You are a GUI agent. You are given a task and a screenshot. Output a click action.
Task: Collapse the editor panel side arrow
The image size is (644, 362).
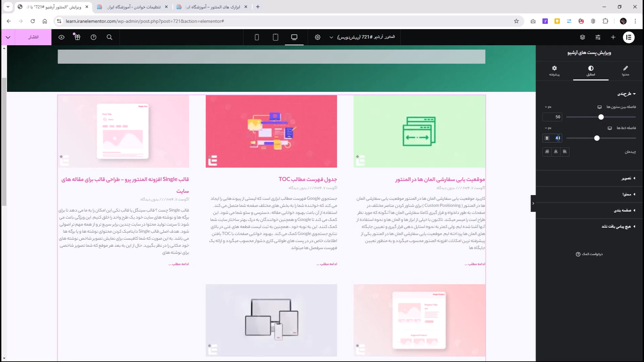(533, 203)
